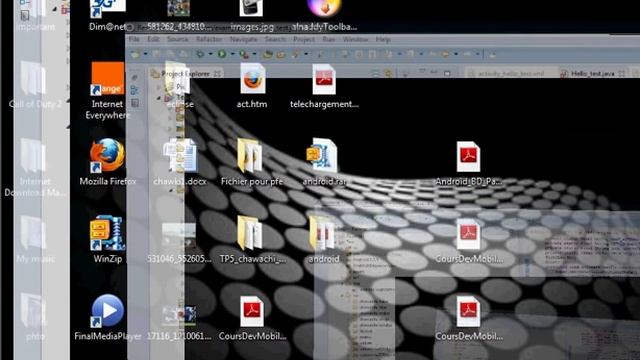Open Eclipse Window menu
Image resolution: width=640 pixels, height=360 pixels.
pyautogui.click(x=356, y=39)
